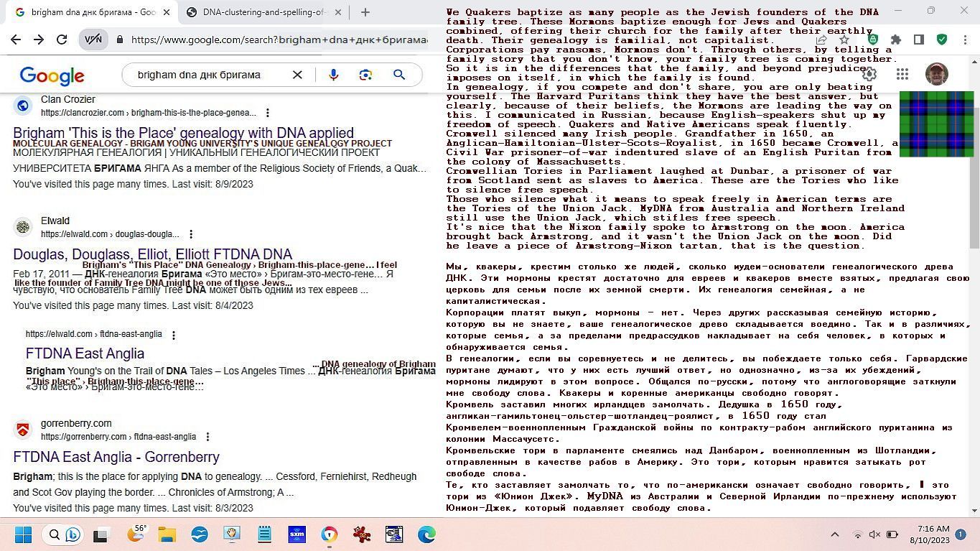The width and height of the screenshot is (980, 551).
Task: Open more options for Clan Crozier result
Action: tap(267, 113)
